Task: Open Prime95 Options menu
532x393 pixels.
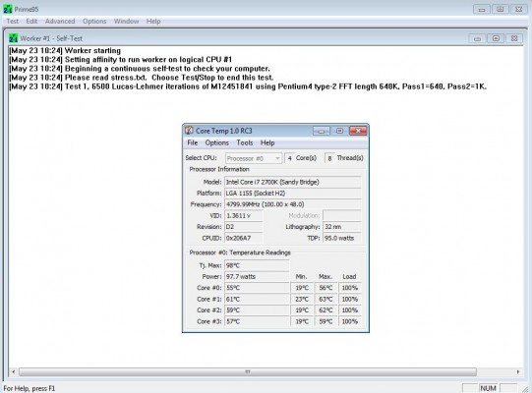Action: click(94, 22)
